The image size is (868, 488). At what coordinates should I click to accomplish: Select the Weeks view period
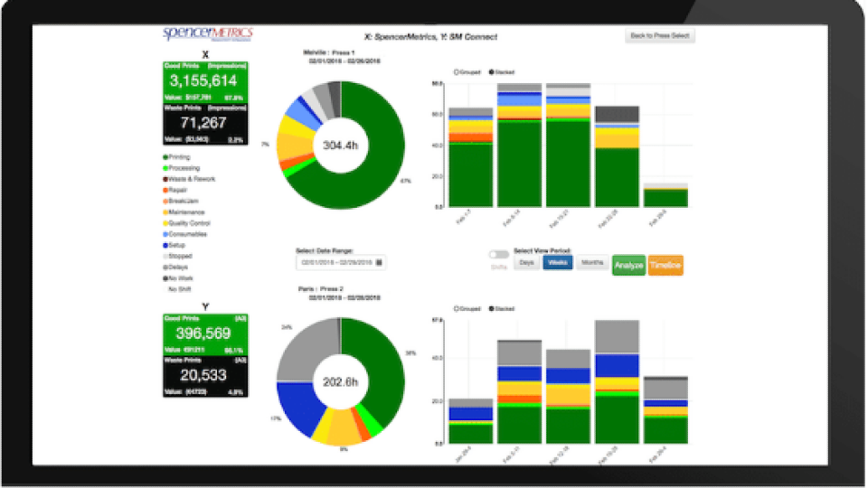coord(558,262)
